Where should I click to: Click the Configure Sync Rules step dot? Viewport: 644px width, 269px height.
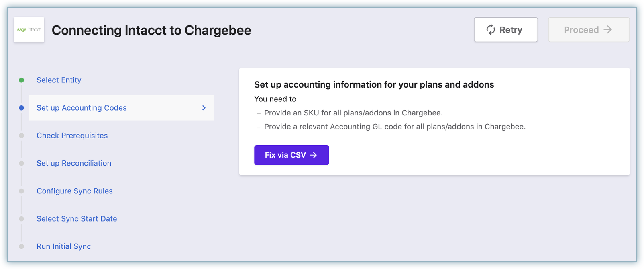tap(22, 191)
